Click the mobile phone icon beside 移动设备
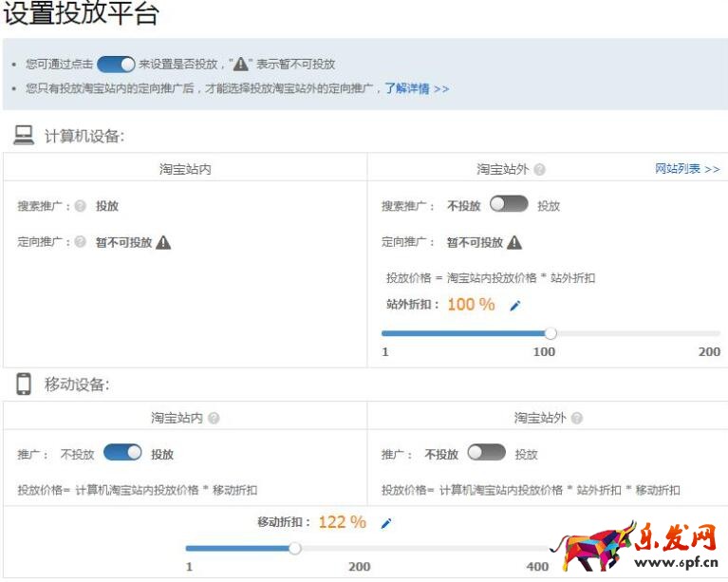The height and width of the screenshot is (582, 728). (x=24, y=385)
